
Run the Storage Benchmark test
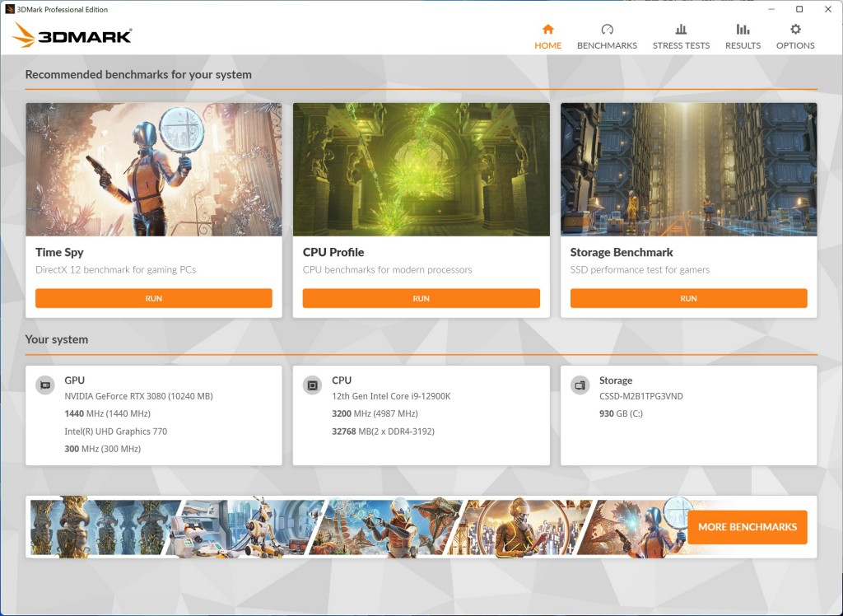click(x=689, y=299)
